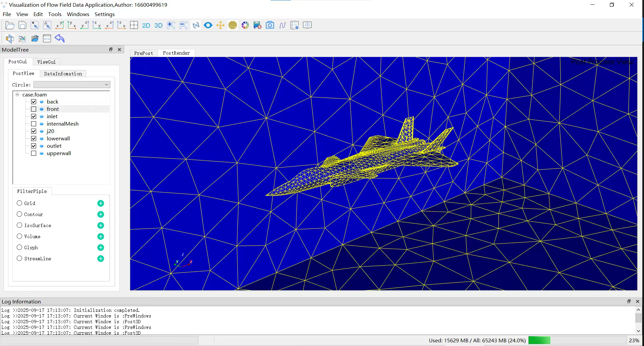Select the StreamLine radio button
This screenshot has height=346, width=644.
point(19,259)
